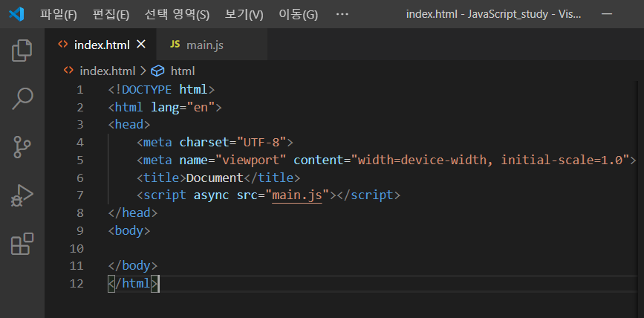Screen dimensions: 644x318
Task: Click the async attribute on line 7
Action: (x=211, y=195)
